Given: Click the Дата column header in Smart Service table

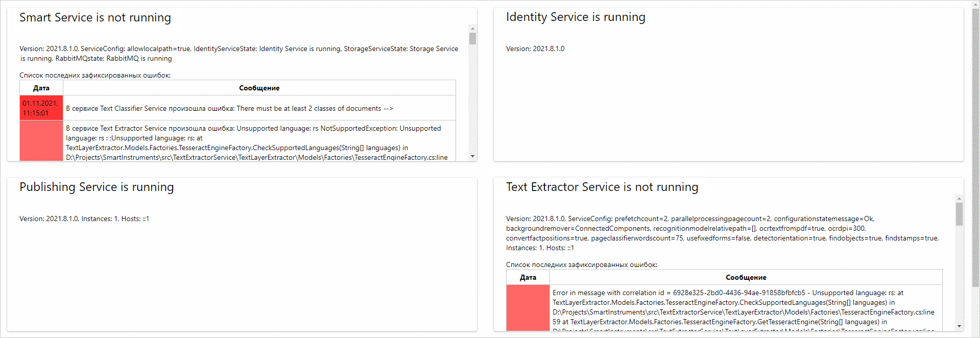Looking at the screenshot, I should click(41, 88).
